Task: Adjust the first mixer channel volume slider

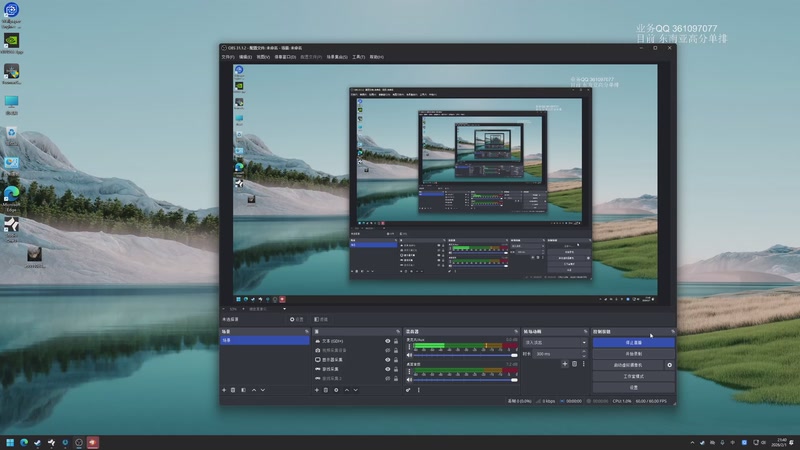Action: [465, 355]
